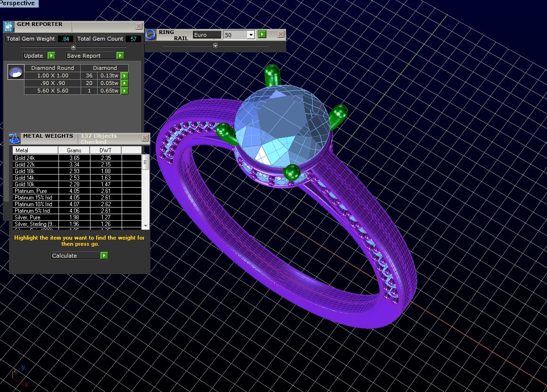
Task: Close the Metal Weights panel
Action: tap(145, 138)
